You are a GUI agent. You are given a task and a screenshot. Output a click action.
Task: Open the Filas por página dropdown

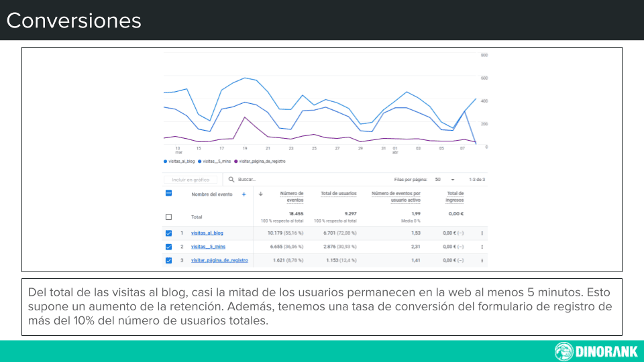[445, 180]
